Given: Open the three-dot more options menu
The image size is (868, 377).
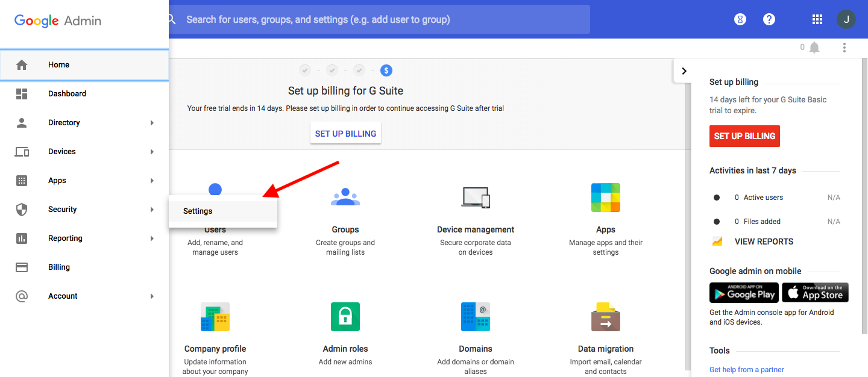Looking at the screenshot, I should (844, 47).
